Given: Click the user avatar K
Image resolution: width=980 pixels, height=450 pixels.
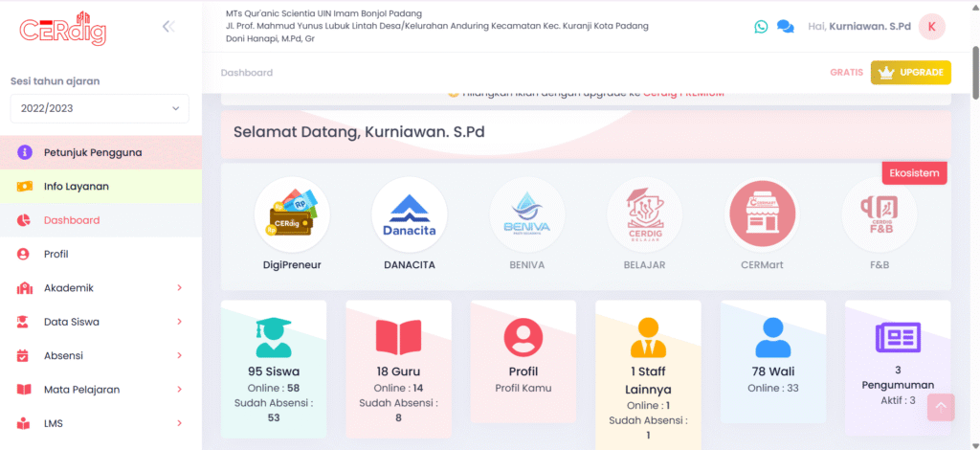Looking at the screenshot, I should pyautogui.click(x=932, y=27).
